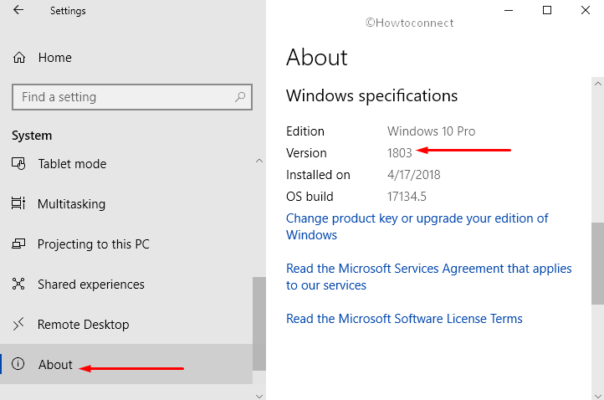Screen dimensions: 604x400
Task: Click the OS build label
Action: click(310, 197)
